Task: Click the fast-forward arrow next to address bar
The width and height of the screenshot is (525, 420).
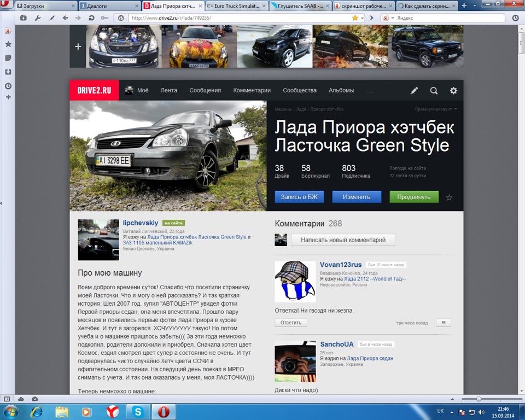Action: pos(372,17)
